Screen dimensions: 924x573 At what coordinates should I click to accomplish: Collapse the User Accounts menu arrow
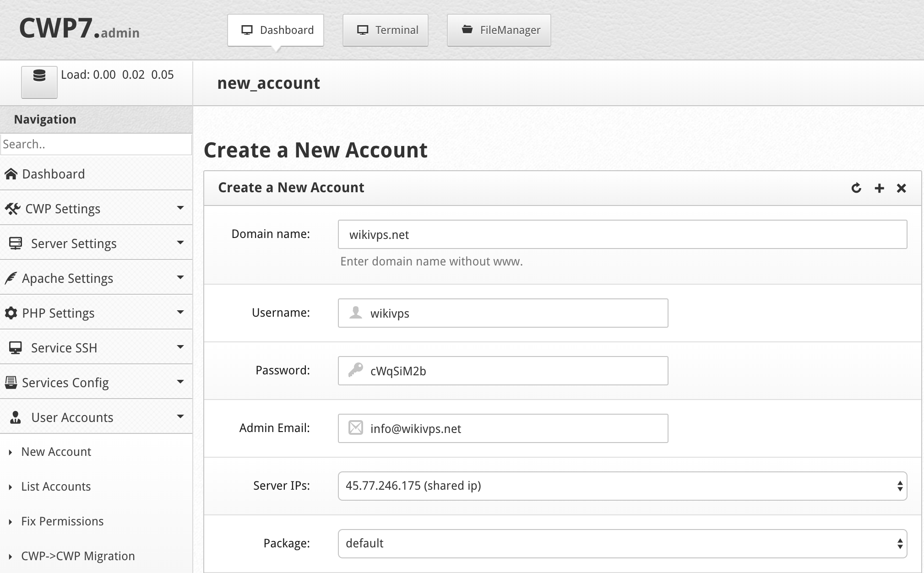click(x=180, y=416)
